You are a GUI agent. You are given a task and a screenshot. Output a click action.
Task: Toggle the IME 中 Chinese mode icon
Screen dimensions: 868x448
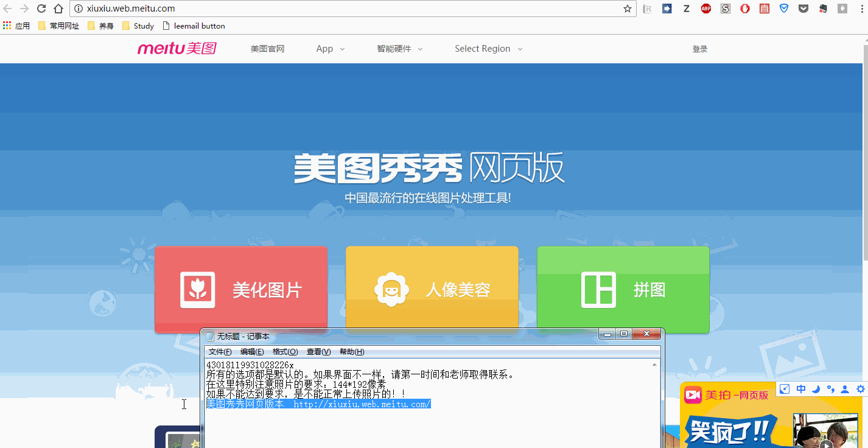801,389
